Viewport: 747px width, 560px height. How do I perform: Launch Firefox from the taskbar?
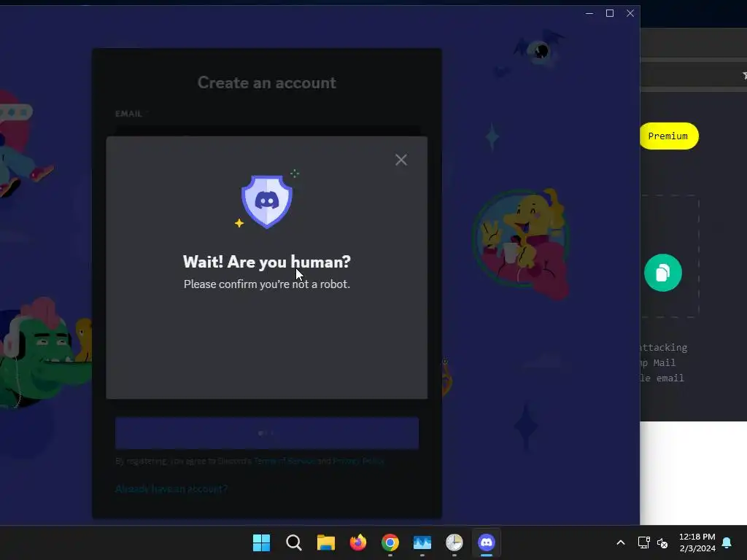click(357, 542)
